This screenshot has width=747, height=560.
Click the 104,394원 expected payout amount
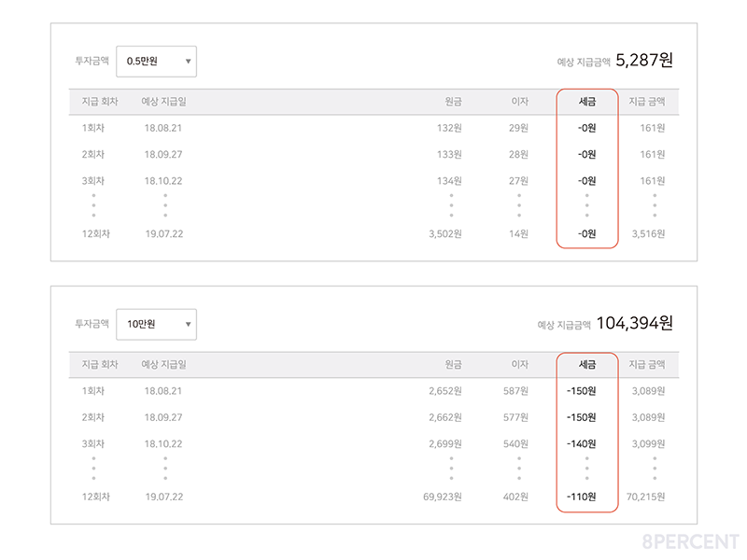tap(635, 324)
